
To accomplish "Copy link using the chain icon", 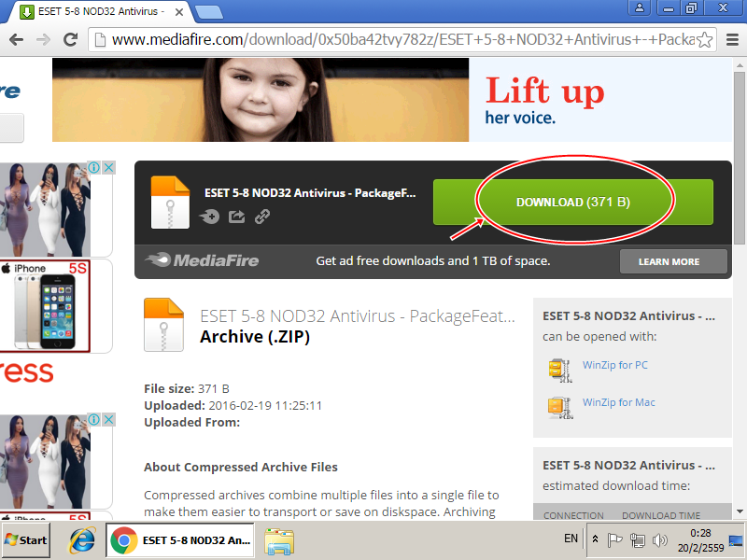I will point(262,217).
